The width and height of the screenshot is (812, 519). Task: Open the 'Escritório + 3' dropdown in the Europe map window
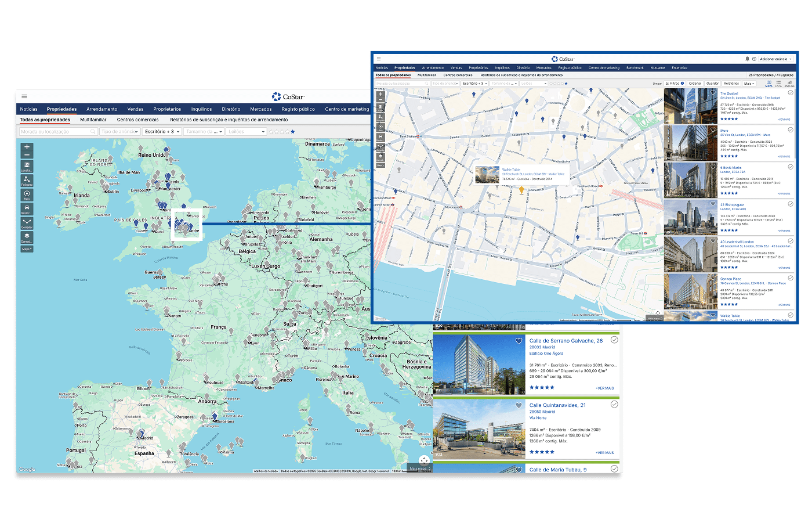point(162,132)
